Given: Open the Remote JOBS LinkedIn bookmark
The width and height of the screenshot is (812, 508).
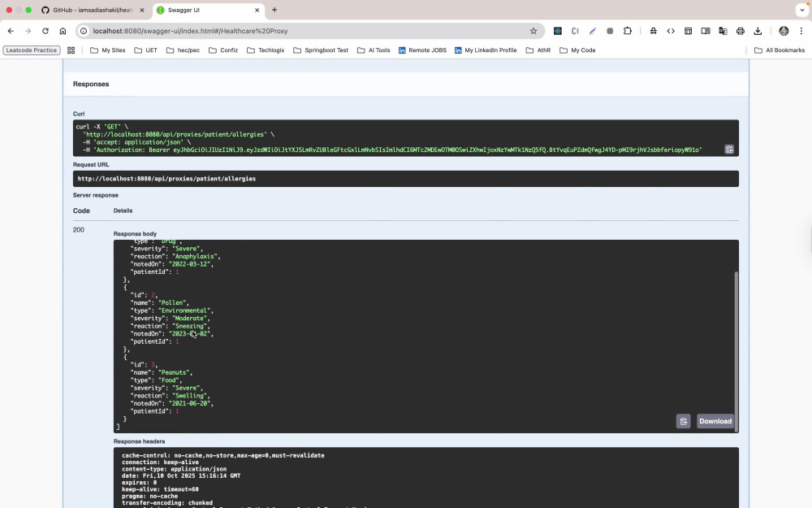Looking at the screenshot, I should 422,50.
